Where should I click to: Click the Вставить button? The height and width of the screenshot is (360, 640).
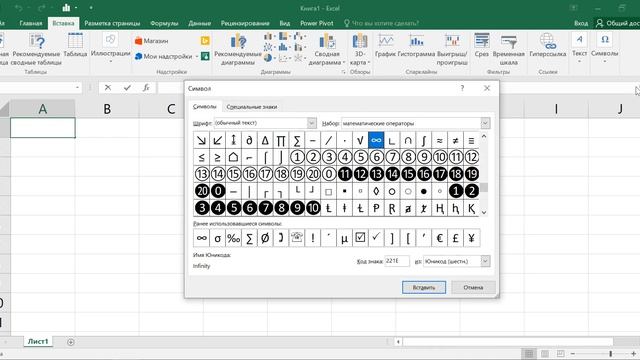coord(424,287)
